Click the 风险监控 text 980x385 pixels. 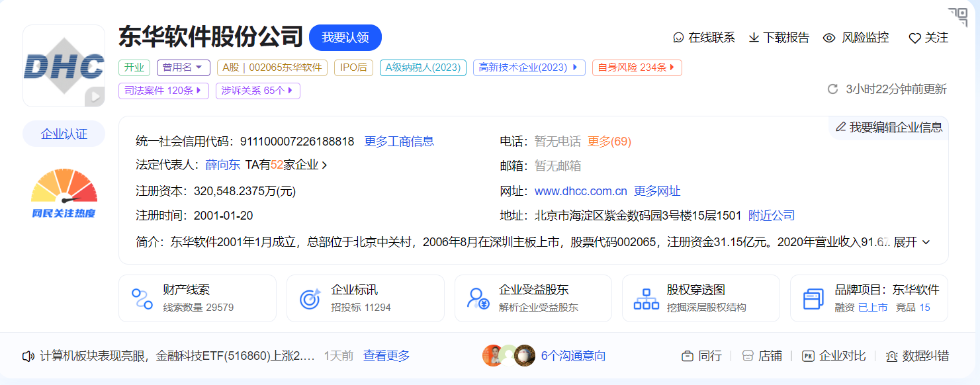click(866, 38)
